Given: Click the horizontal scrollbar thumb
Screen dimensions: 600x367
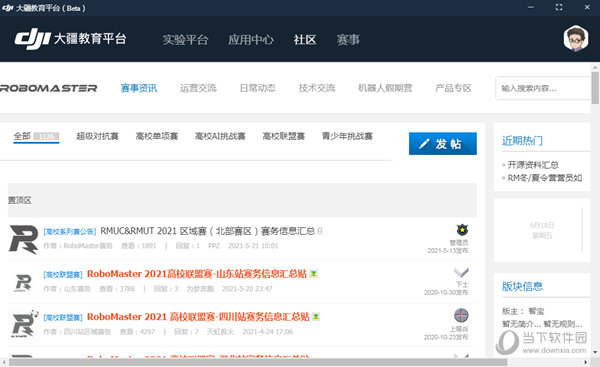Looking at the screenshot, I should point(258,362).
